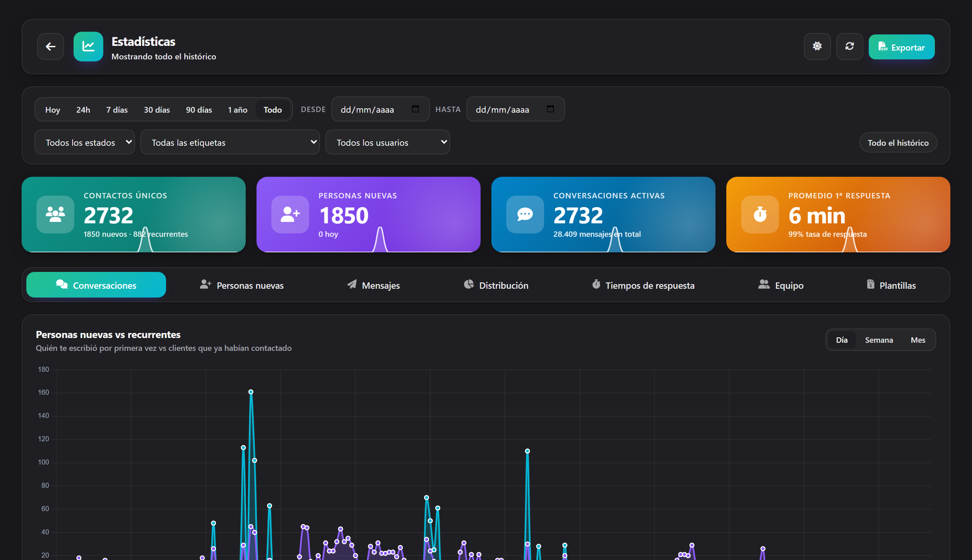The image size is (972, 560).
Task: Open the Conversaciones tab
Action: (x=96, y=285)
